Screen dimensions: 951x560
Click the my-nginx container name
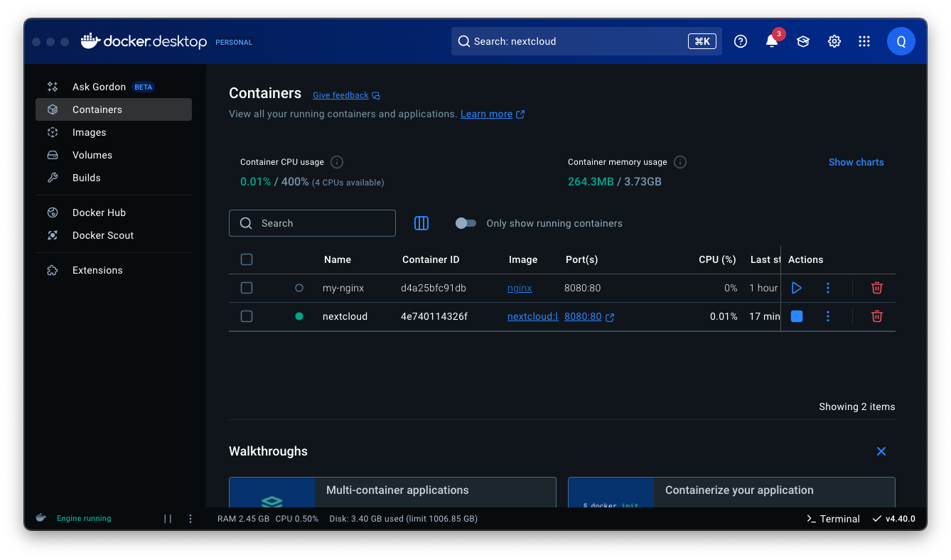click(x=343, y=288)
